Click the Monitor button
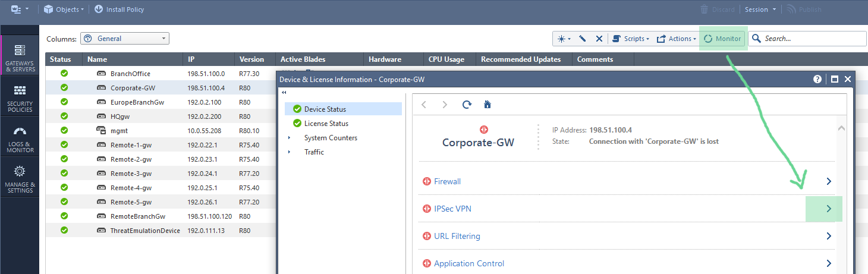 click(x=722, y=39)
